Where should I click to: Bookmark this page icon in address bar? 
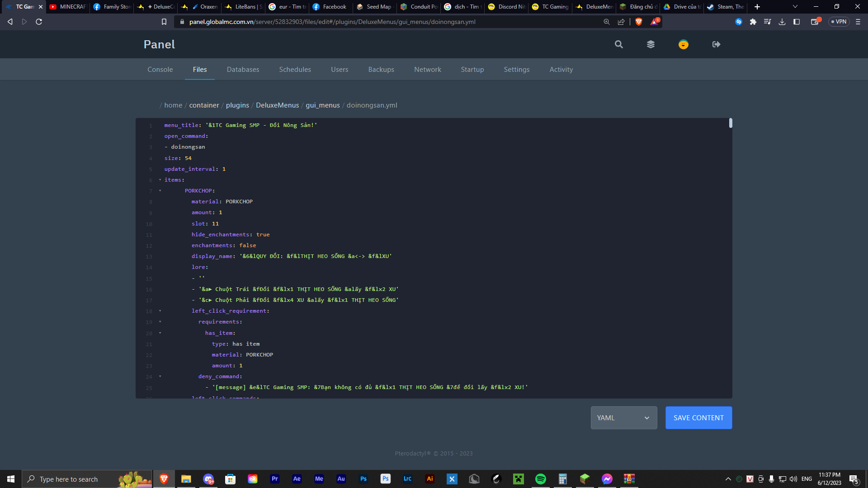[164, 22]
